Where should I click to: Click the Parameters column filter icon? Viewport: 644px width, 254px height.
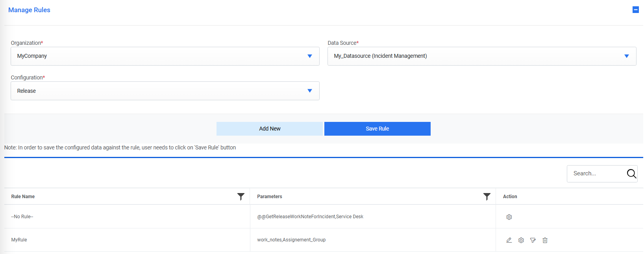point(487,197)
